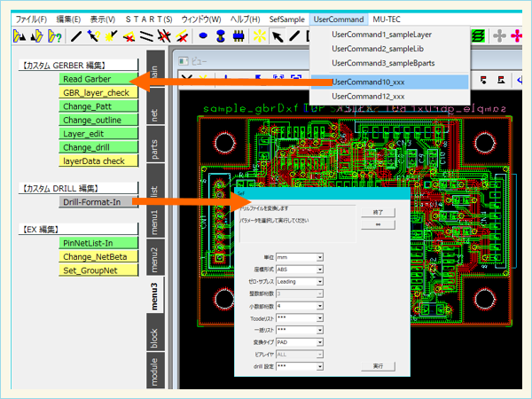This screenshot has height=399, width=532.
Task: Click the pink cross icon in toolbar
Action: 519,35
